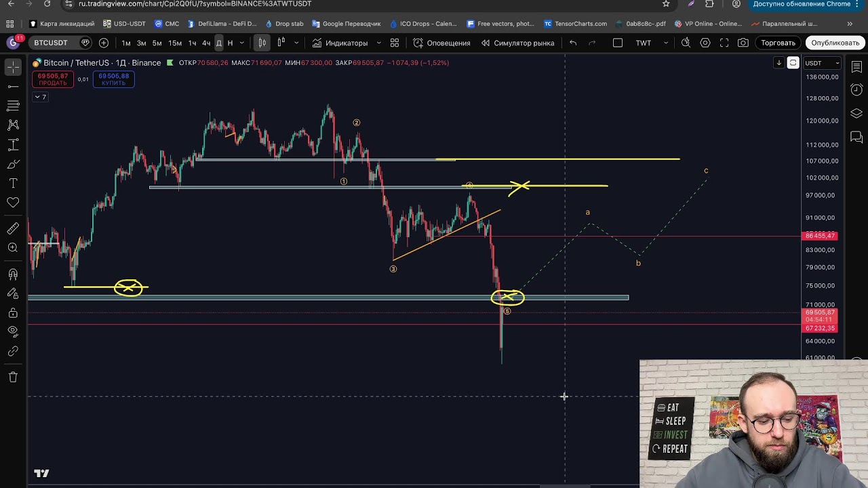Image resolution: width=868 pixels, height=488 pixels.
Task: Open the BTCUSDT symbol search
Action: 52,43
